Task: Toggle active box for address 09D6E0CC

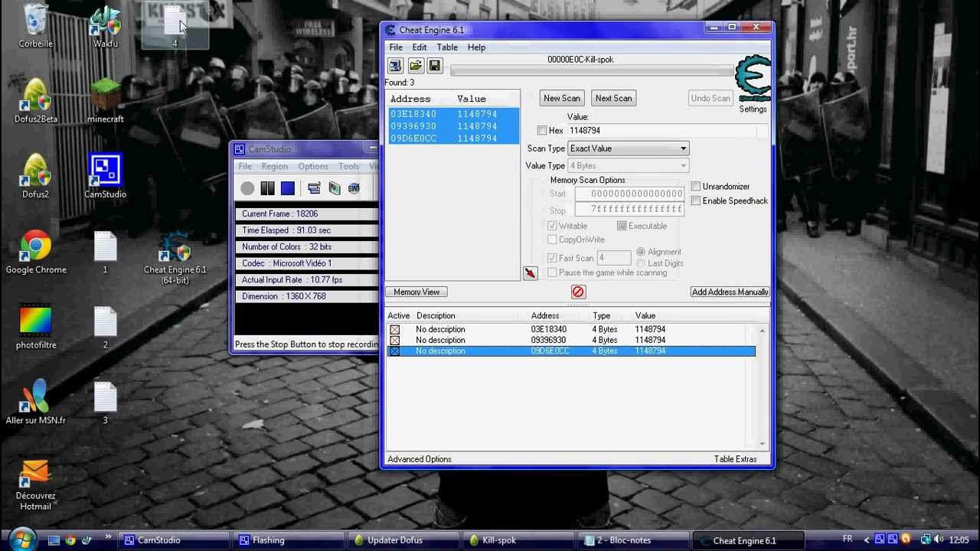Action: pyautogui.click(x=395, y=350)
